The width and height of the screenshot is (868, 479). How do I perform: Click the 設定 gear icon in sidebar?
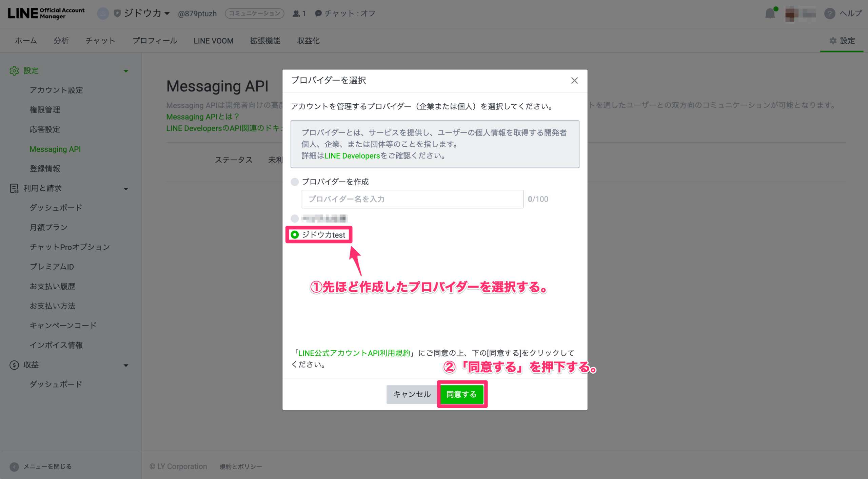(14, 71)
